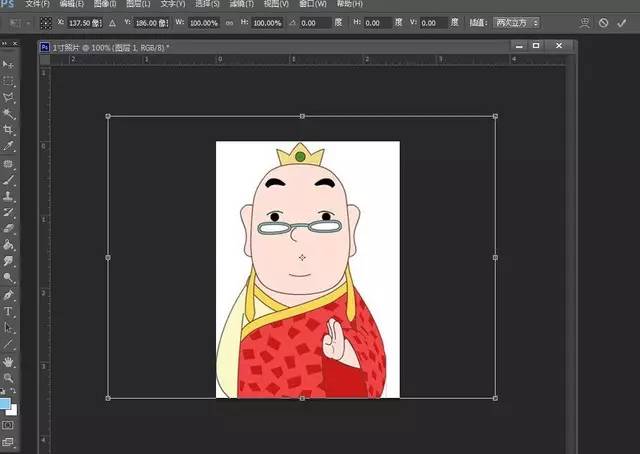Viewport: 640px width, 454px height.
Task: Change the screen mode in toolbar
Action: pos(8,442)
